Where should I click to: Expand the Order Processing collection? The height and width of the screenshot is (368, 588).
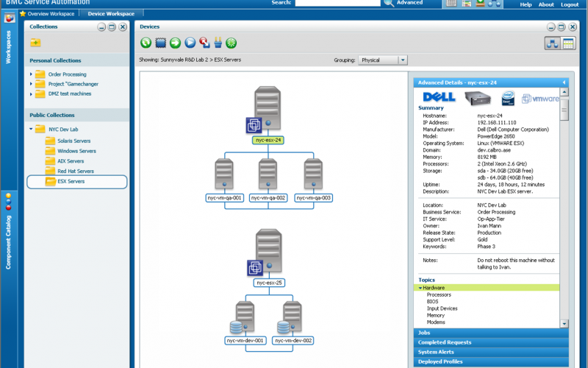(x=31, y=74)
